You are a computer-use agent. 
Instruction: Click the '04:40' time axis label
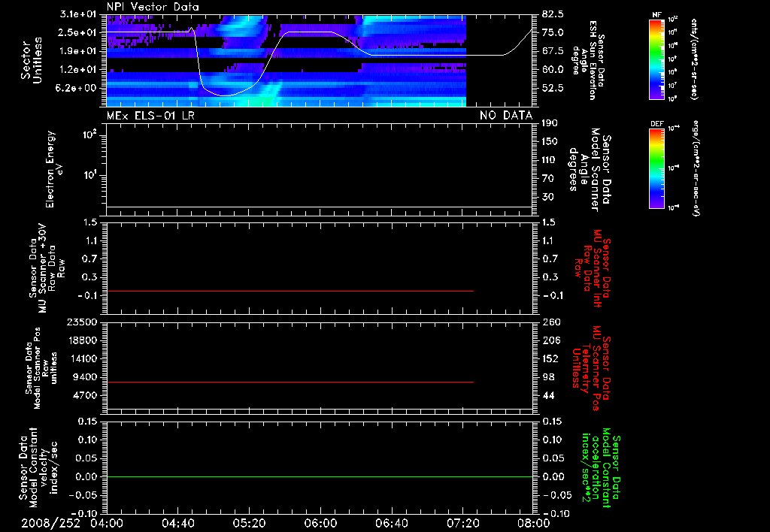pos(177,523)
